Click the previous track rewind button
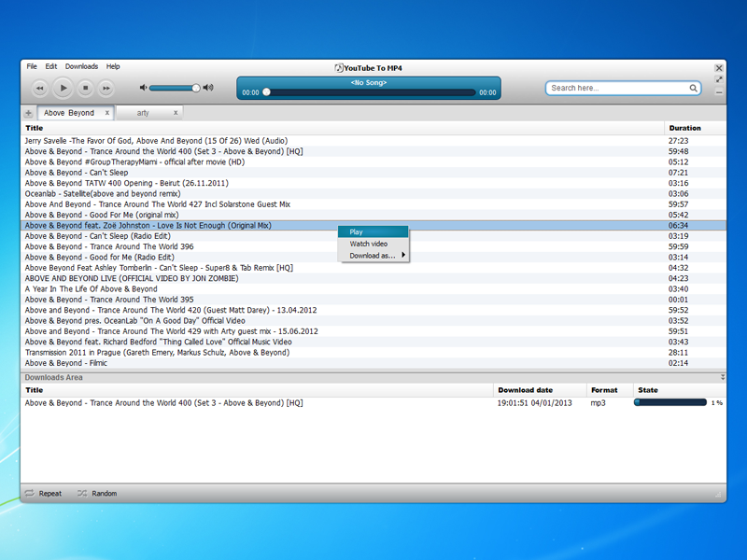747x560 pixels. click(39, 88)
